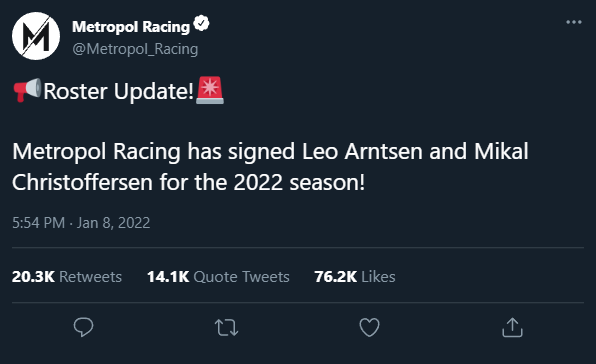Viewport: 596px width, 364px height.
Task: Open the share upload-arrow icon
Action: point(512,327)
